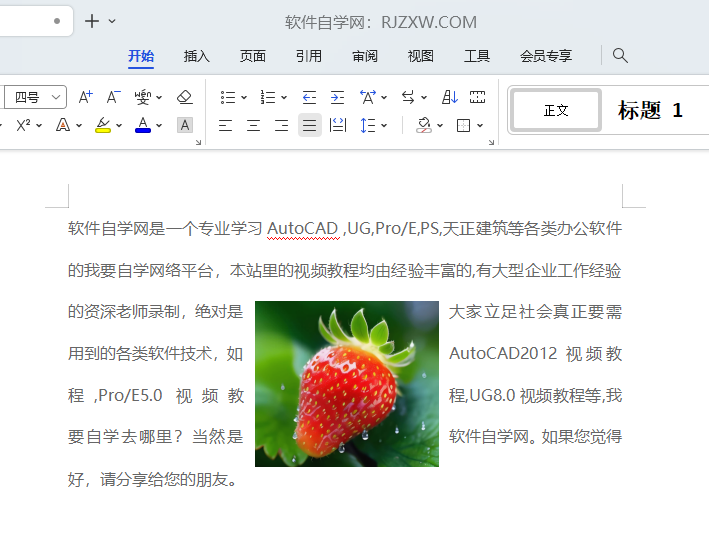Click the sort A-Z icon
Viewport: 709px width, 555px height.
click(449, 97)
